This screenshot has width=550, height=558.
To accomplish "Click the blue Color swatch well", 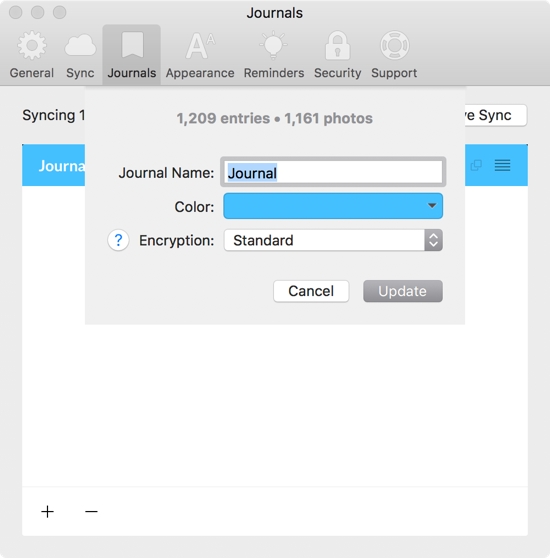I will [x=333, y=206].
